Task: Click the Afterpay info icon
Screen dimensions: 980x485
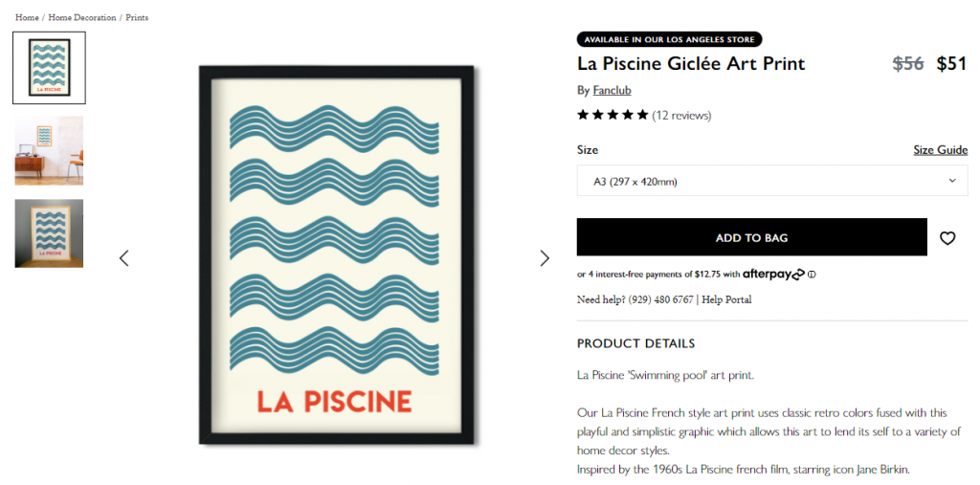Action: pyautogui.click(x=812, y=275)
